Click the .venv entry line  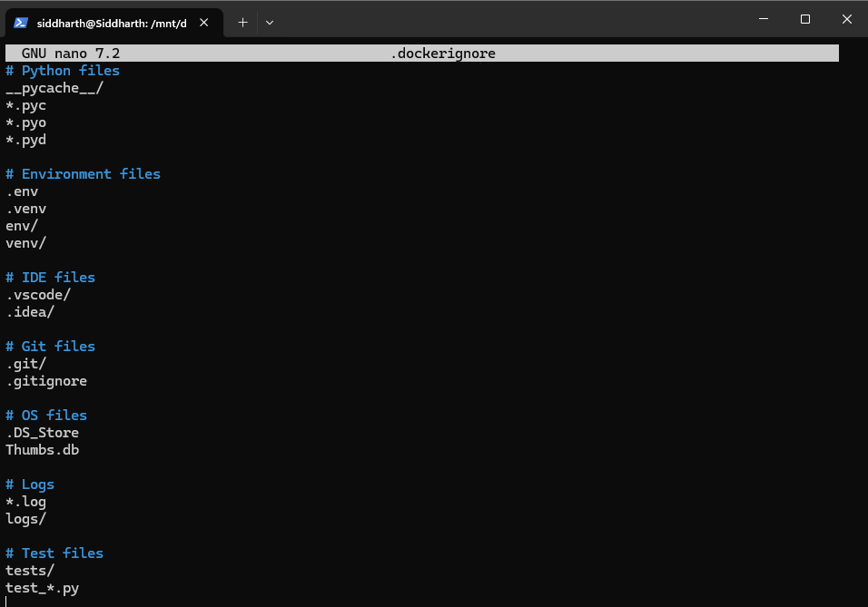tap(26, 209)
